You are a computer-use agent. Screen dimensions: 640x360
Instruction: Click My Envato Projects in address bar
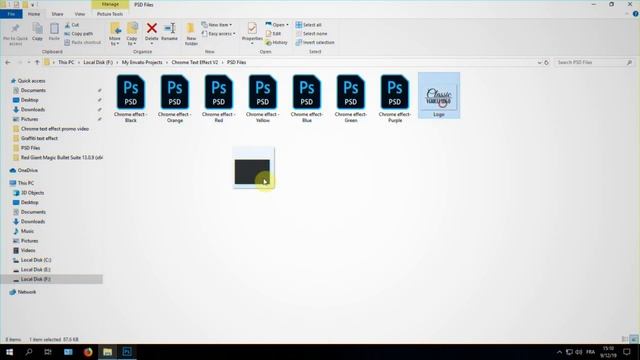(x=142, y=62)
